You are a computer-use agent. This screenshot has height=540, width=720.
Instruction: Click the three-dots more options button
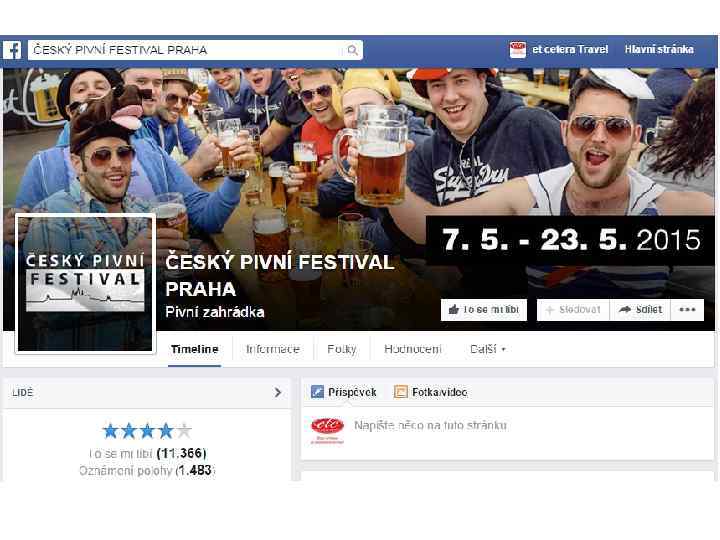click(x=687, y=310)
